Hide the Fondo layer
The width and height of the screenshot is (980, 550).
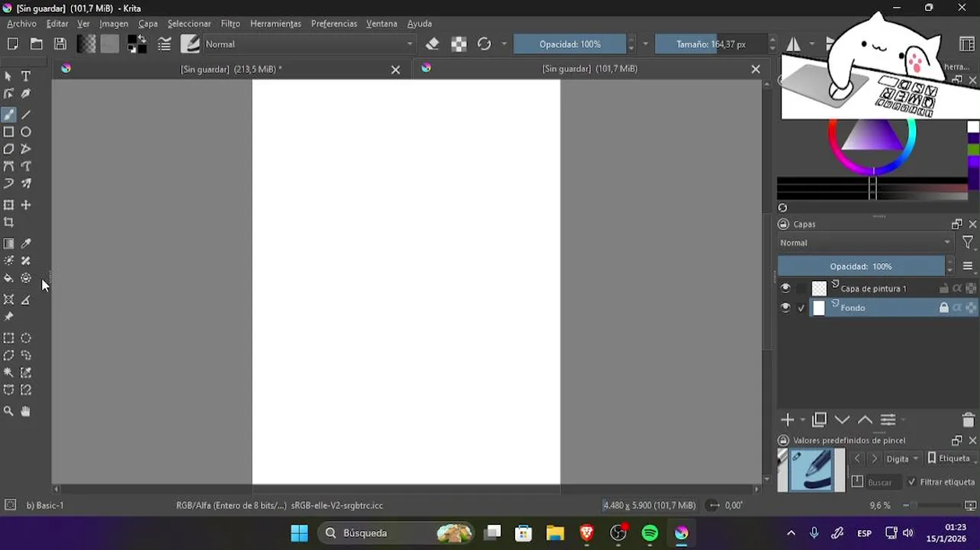(x=785, y=307)
